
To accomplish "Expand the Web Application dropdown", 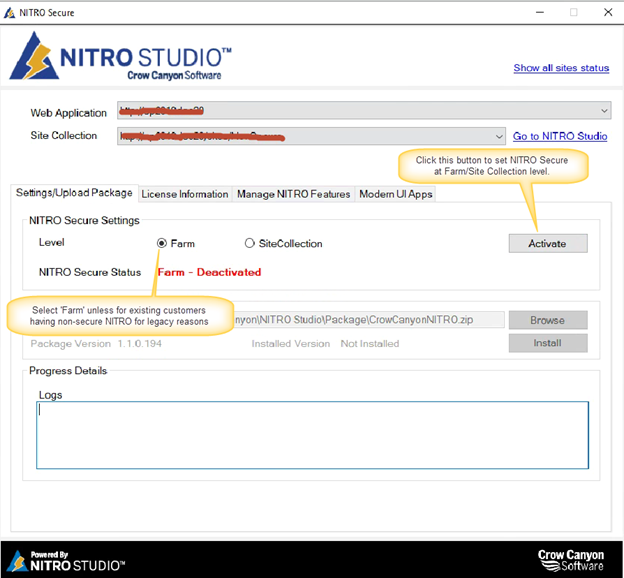I will pyautogui.click(x=604, y=110).
